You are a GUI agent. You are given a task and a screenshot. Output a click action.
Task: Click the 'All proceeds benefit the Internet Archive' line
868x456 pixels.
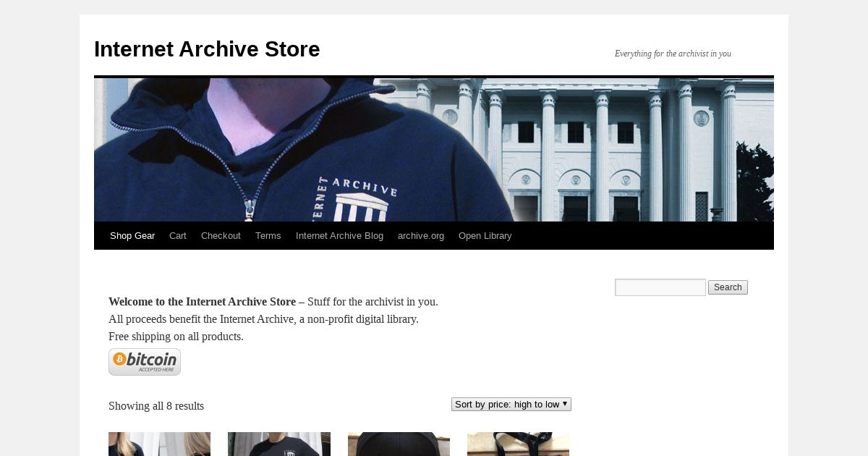click(263, 319)
